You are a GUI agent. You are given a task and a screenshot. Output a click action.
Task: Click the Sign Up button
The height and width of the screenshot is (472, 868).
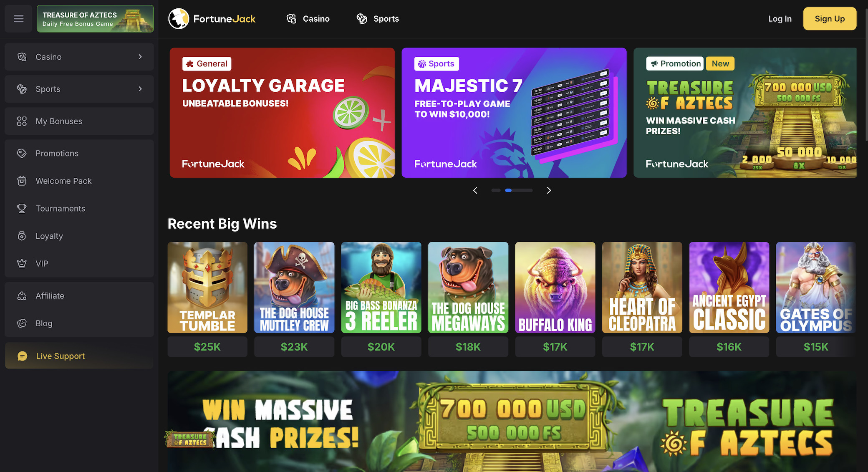click(x=830, y=19)
